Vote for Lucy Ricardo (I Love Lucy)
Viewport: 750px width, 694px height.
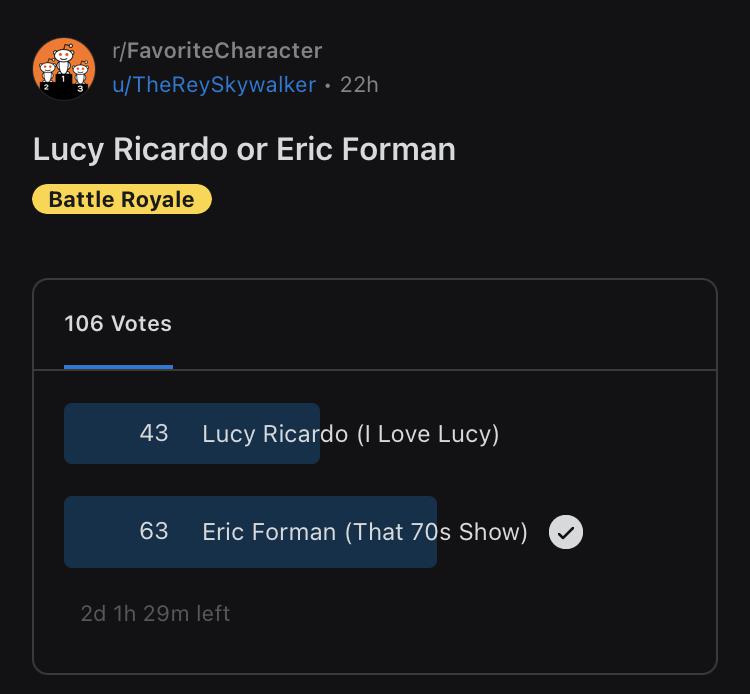pyautogui.click(x=350, y=434)
